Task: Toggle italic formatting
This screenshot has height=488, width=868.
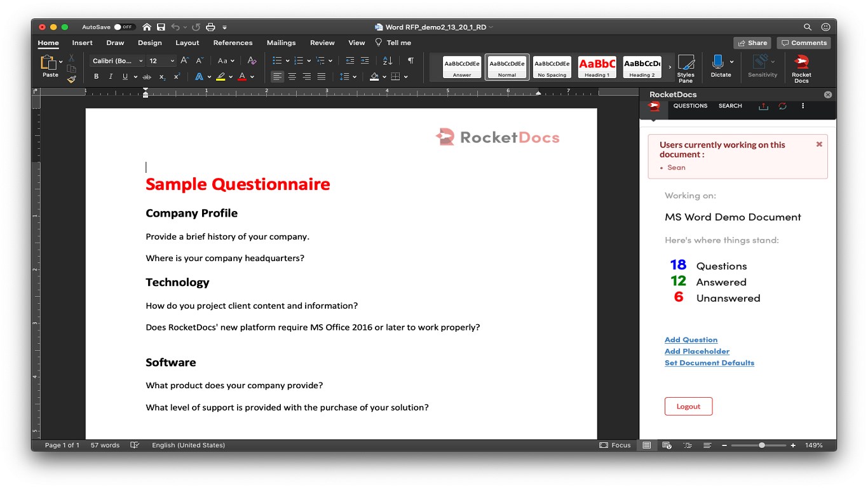Action: click(111, 77)
